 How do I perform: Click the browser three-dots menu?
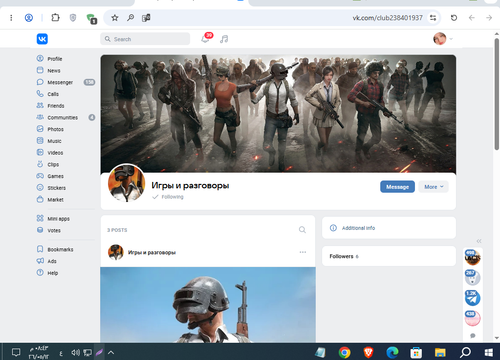coord(11,18)
